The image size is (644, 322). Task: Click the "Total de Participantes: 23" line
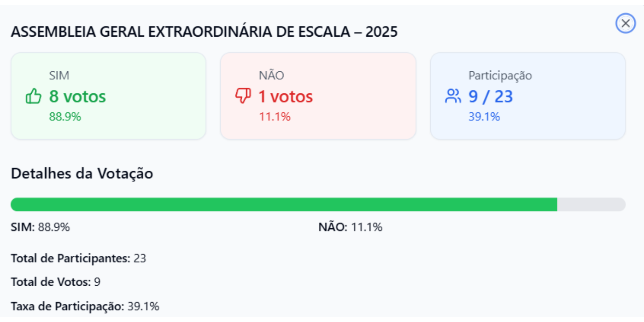point(78,258)
